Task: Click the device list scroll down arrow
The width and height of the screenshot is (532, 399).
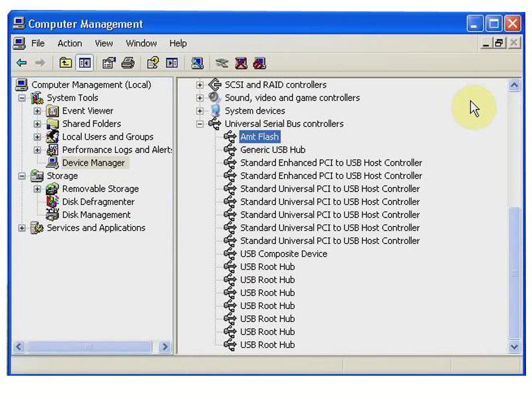Action: [x=514, y=346]
